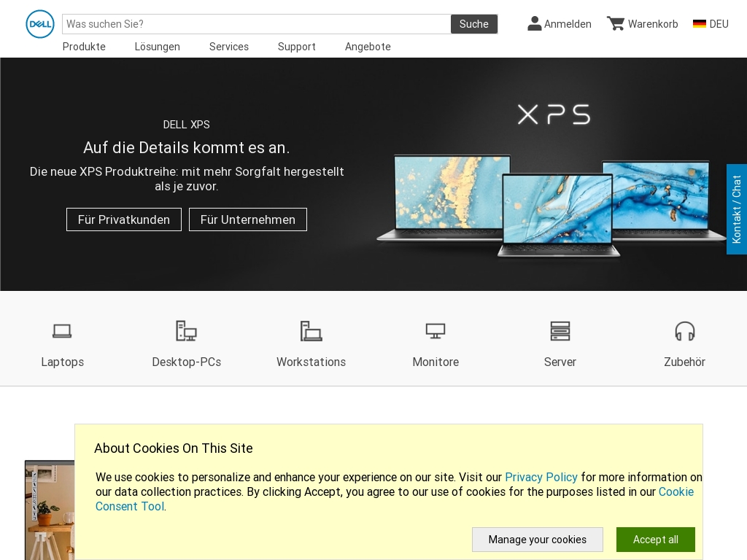Viewport: 747px width, 560px height.
Task: Click the Monitore category icon
Action: click(x=436, y=331)
